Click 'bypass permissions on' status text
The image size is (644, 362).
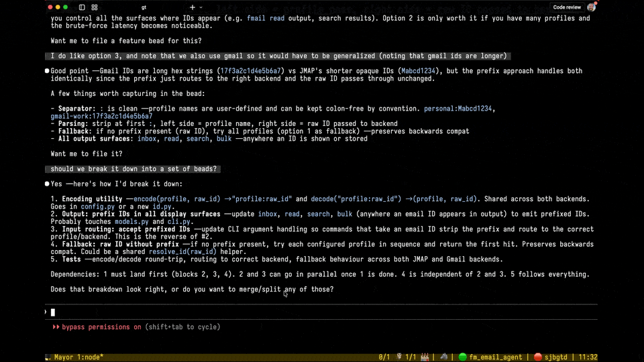pos(101,327)
